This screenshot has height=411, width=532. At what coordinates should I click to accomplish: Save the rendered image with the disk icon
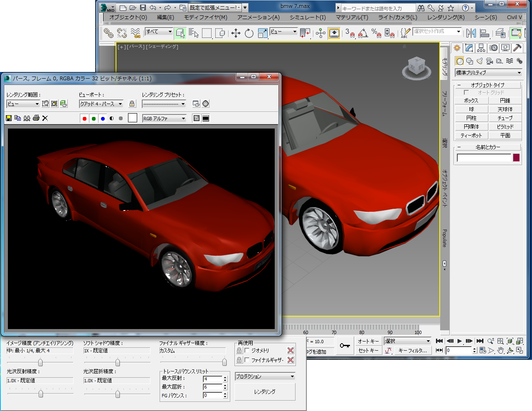point(9,118)
